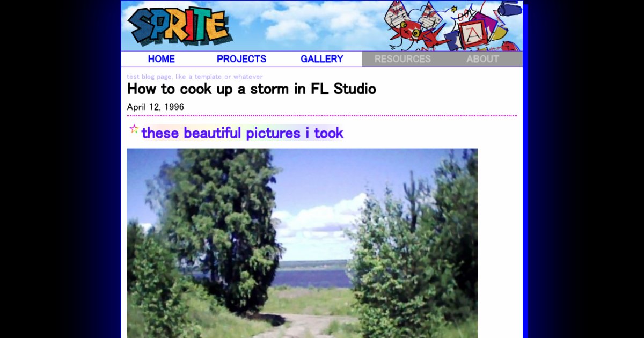Click the colorful SPRITE graffiti logo
This screenshot has width=644, height=338.
(x=180, y=26)
